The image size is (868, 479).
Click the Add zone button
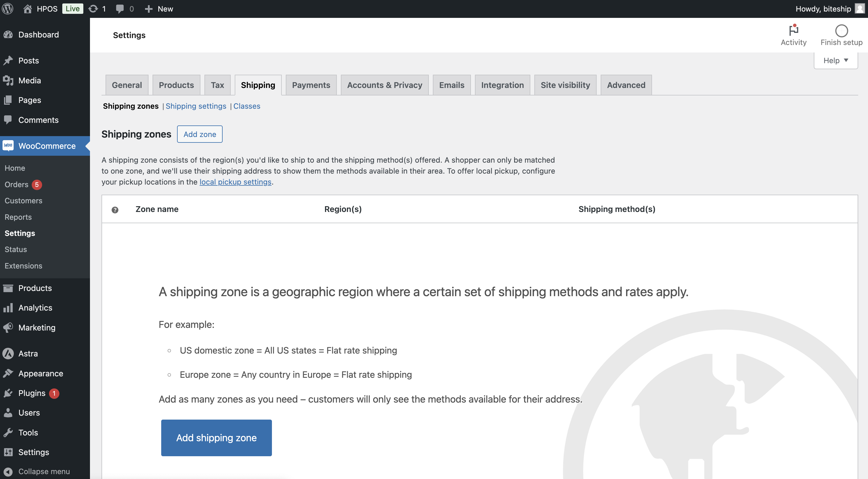click(x=200, y=134)
